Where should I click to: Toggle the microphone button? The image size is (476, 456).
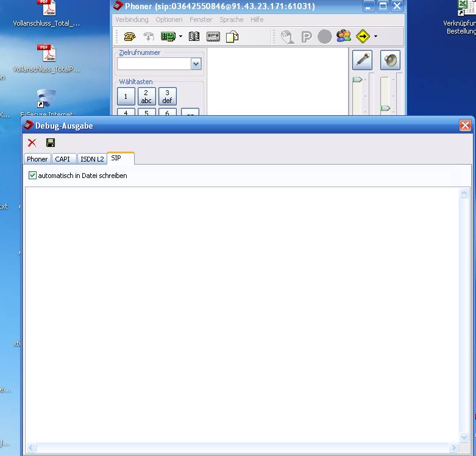click(x=362, y=60)
